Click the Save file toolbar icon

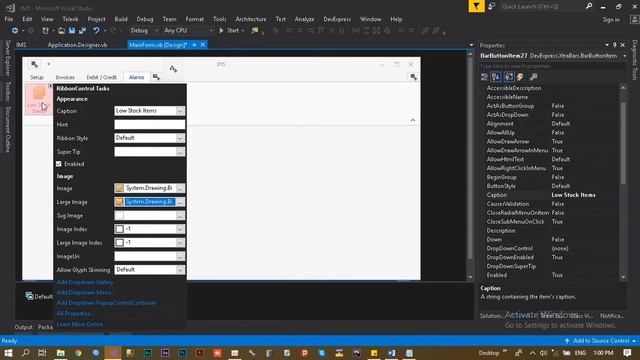click(72, 31)
